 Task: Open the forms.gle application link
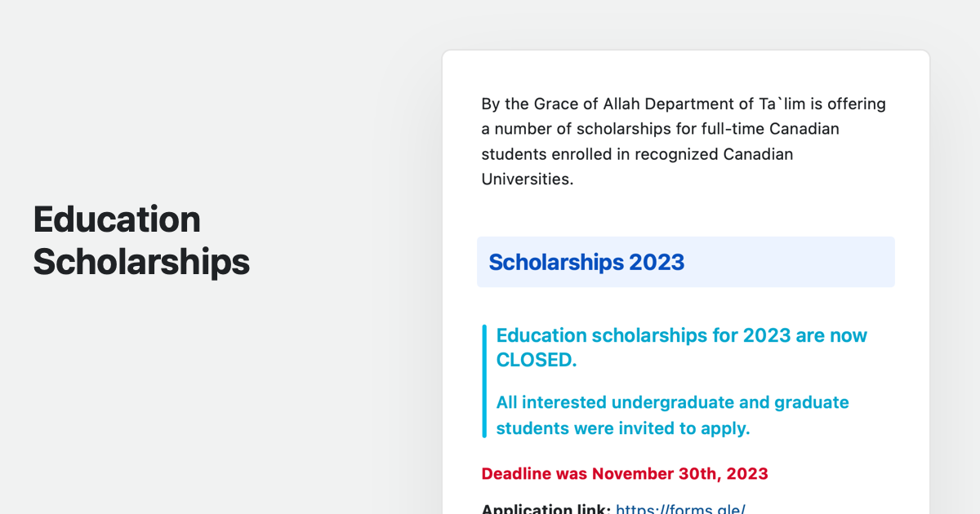click(679, 509)
